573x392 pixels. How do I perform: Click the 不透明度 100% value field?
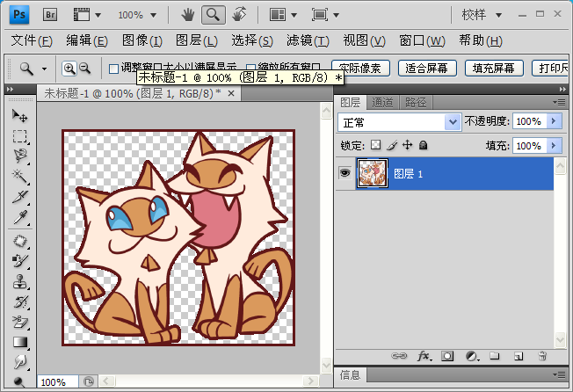tap(529, 121)
